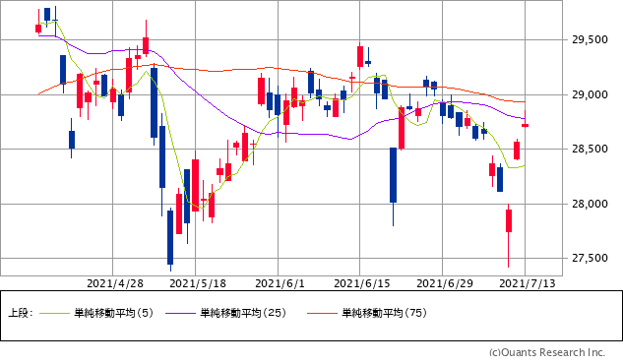Click the 27,500 price axis label
Screen dimensions: 623x364
coord(590,259)
